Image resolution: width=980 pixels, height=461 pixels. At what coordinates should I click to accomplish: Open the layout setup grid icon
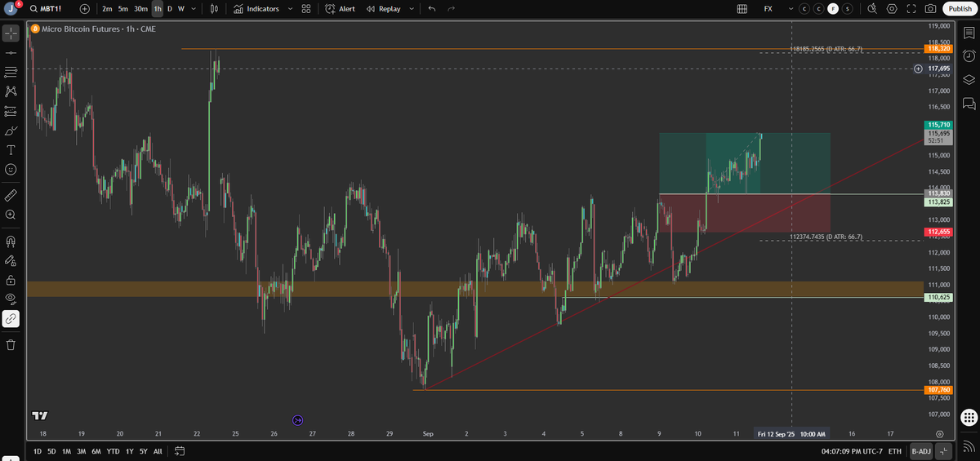click(x=742, y=8)
